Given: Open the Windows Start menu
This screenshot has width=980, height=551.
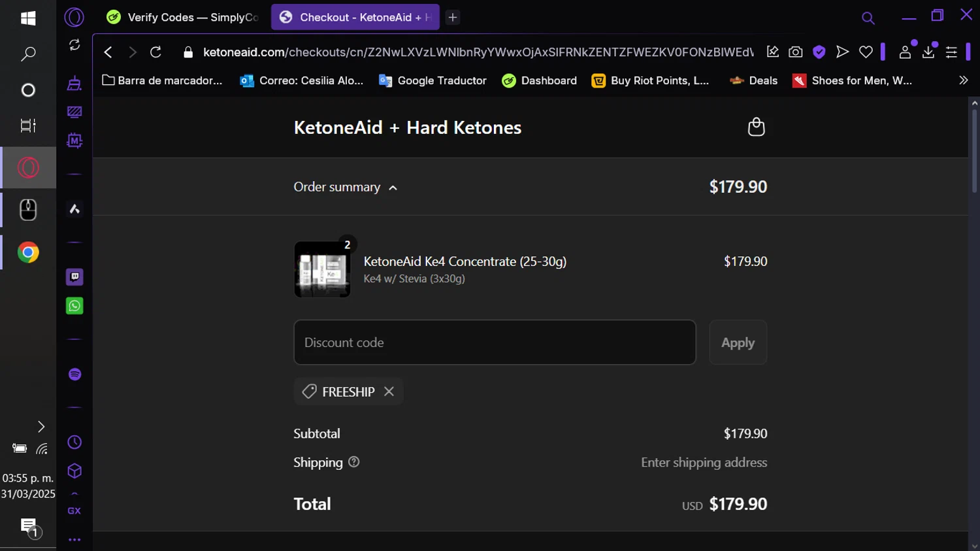Looking at the screenshot, I should (28, 18).
